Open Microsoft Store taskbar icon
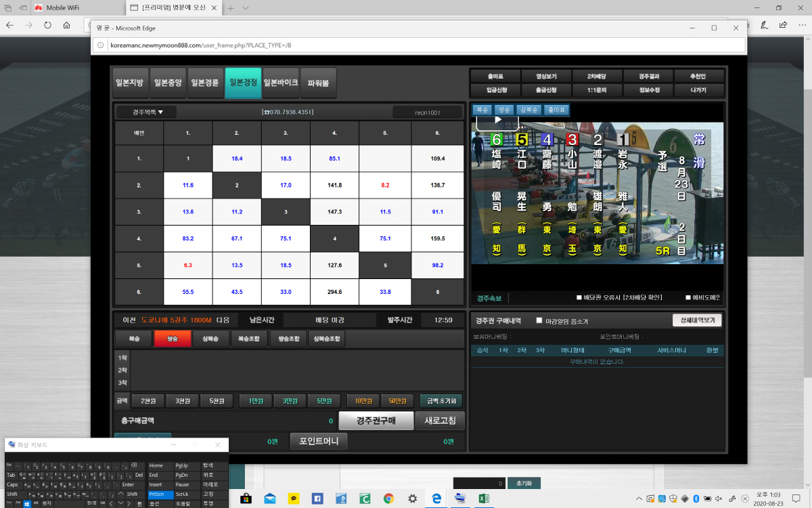The image size is (812, 508). [x=246, y=499]
